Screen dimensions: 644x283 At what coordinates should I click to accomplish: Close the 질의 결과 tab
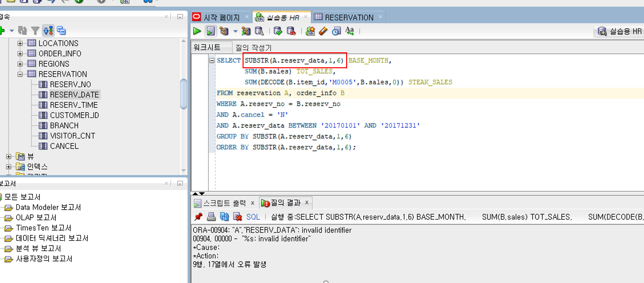(307, 203)
